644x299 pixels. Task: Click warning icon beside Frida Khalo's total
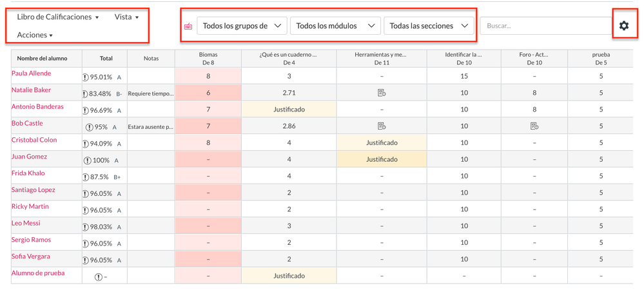[86, 177]
